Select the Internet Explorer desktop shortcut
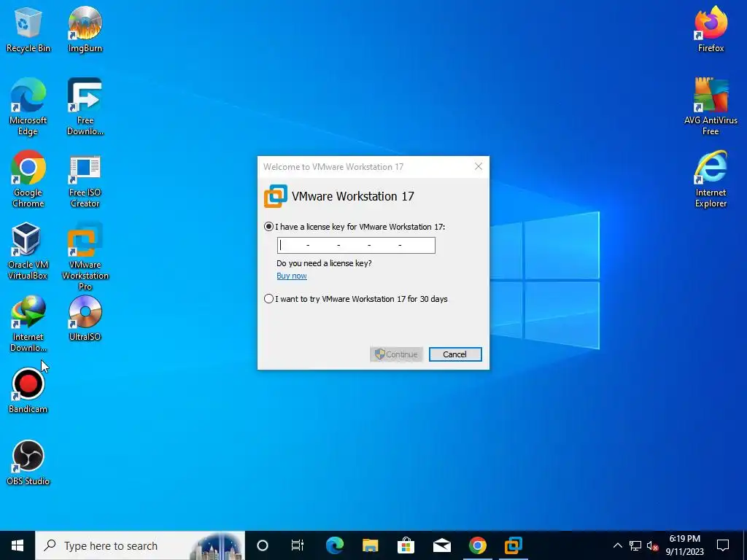747x560 pixels. click(711, 179)
